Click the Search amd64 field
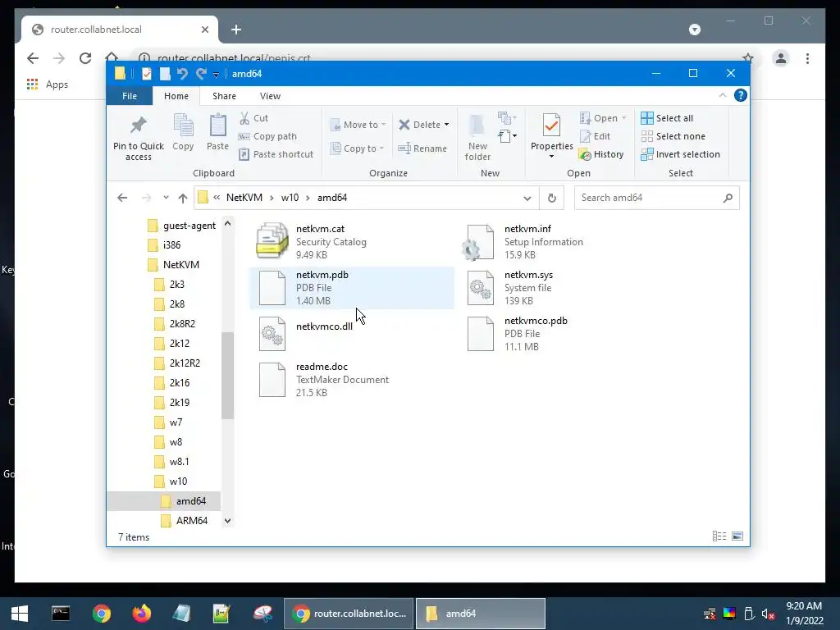 coord(657,198)
